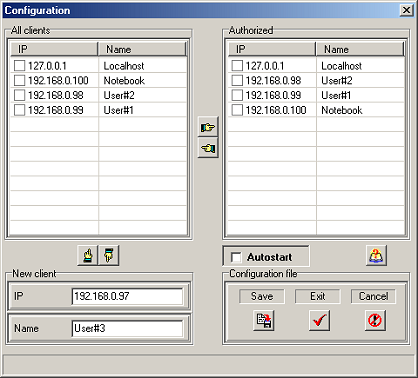Screen dimensions: 418x378
Task: Click the hand pointing up add-client icon
Action: 88,256
